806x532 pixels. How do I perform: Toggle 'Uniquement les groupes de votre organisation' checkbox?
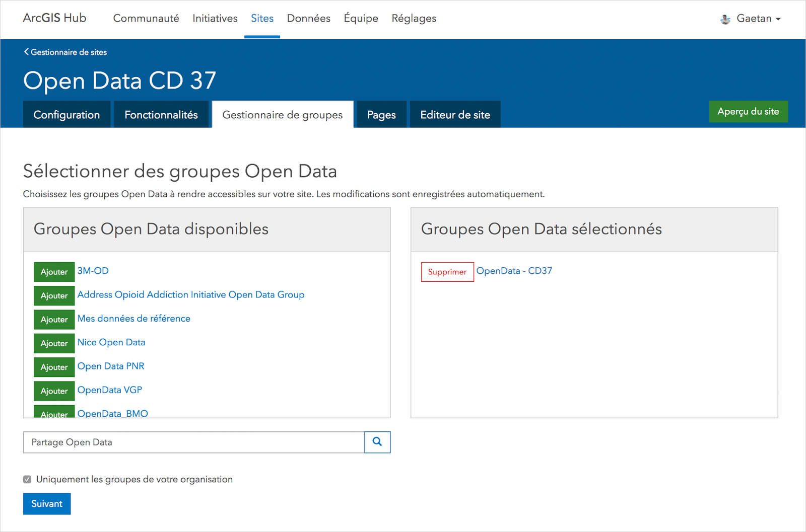[x=27, y=479]
